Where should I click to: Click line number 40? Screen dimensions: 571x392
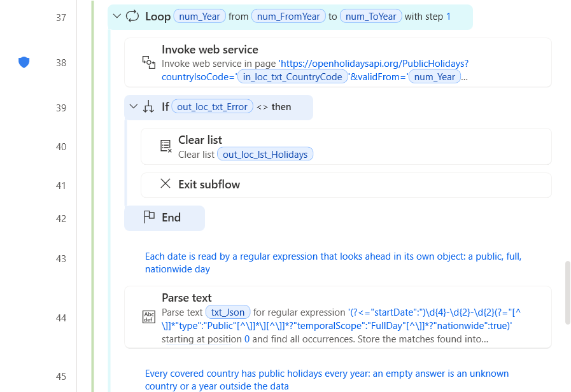tap(61, 146)
